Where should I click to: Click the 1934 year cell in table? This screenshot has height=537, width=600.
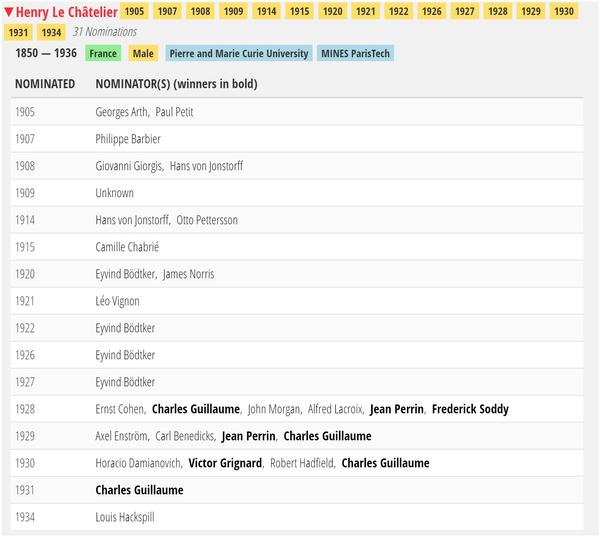click(25, 517)
